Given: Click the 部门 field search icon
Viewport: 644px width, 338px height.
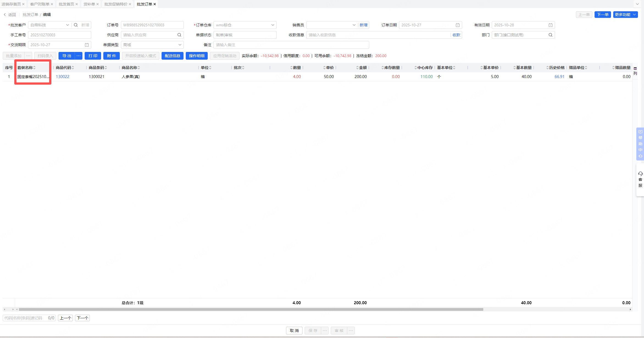Looking at the screenshot, I should coord(551,35).
